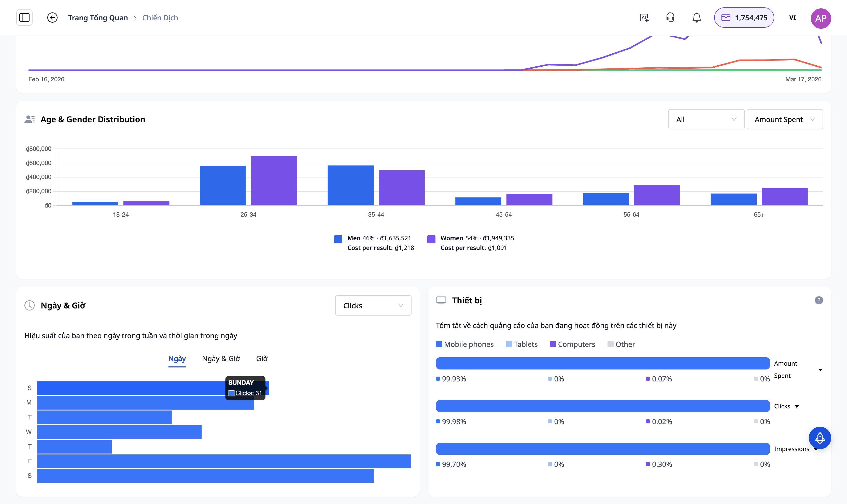
Task: Switch to the Ngày & Giờ tab
Action: point(221,359)
